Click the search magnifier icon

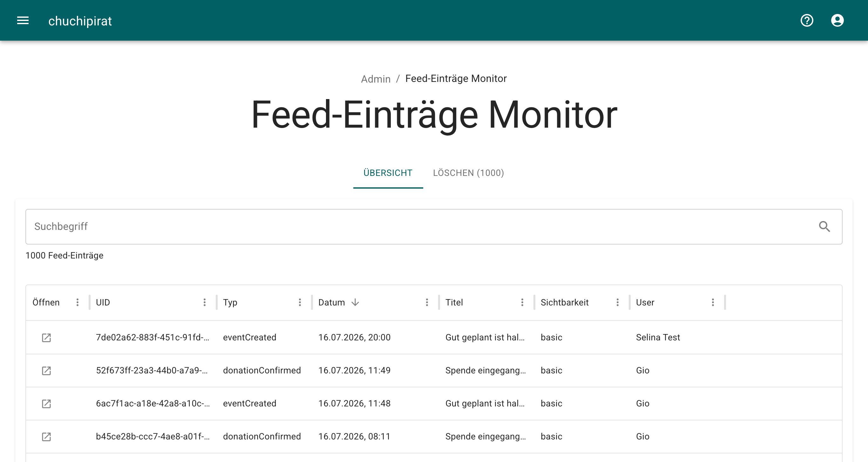824,226
